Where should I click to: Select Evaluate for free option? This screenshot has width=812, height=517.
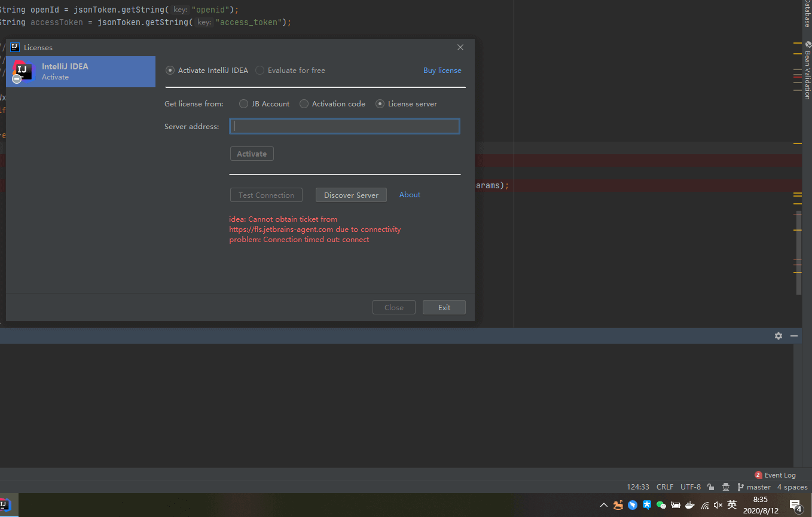[x=260, y=71]
